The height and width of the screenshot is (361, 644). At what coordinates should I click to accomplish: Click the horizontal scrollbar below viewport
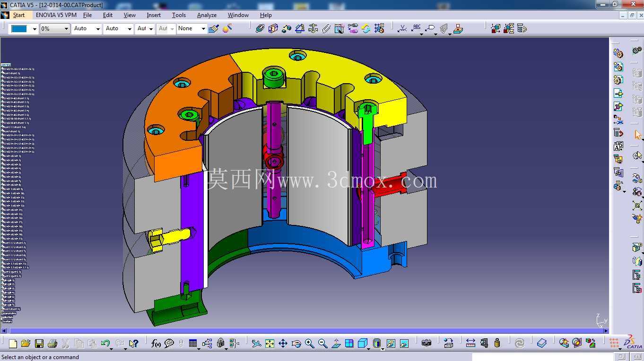304,331
